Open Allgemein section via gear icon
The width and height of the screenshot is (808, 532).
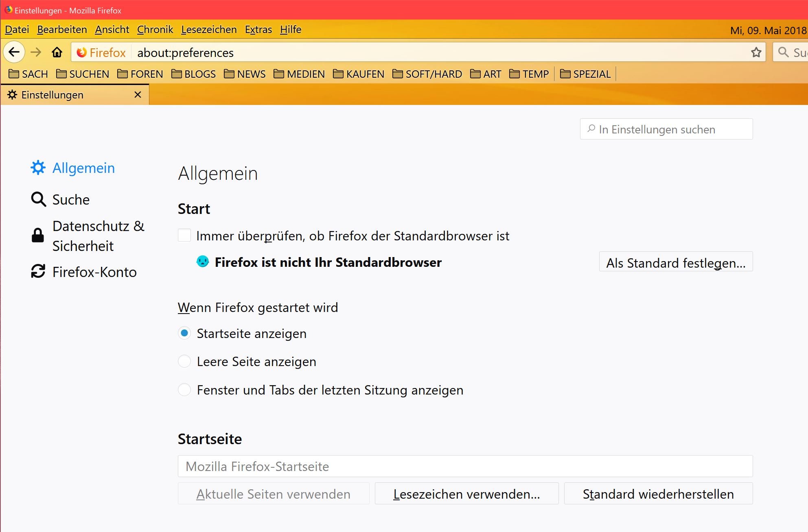(38, 168)
